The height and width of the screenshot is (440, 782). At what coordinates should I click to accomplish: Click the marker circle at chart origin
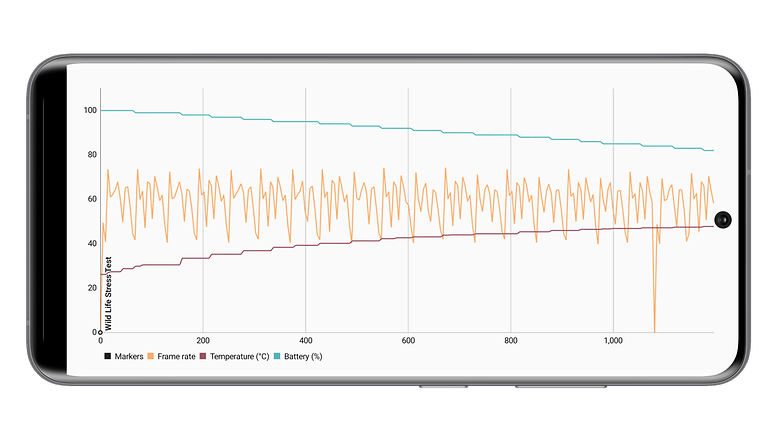[100, 332]
